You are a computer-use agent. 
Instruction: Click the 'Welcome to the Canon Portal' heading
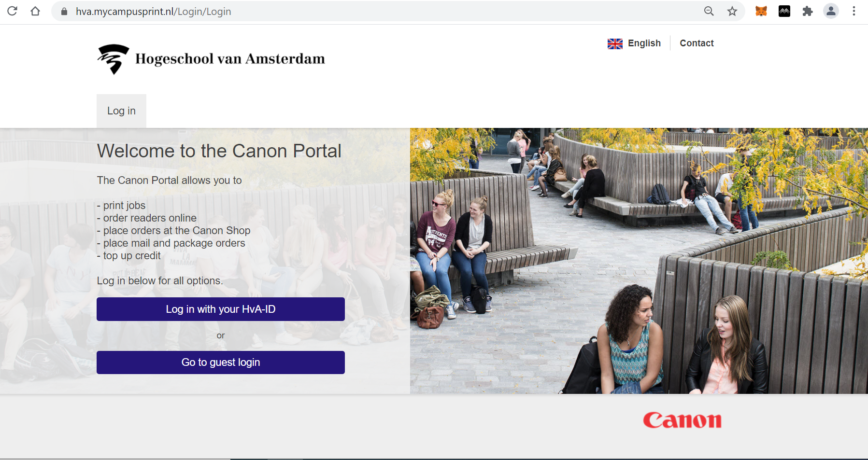point(219,151)
